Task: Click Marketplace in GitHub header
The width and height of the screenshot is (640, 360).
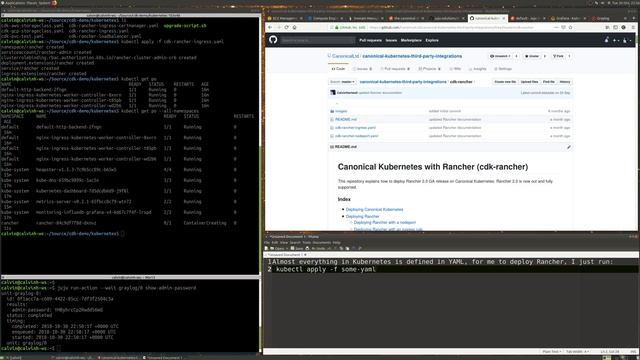Action: tap(411, 40)
